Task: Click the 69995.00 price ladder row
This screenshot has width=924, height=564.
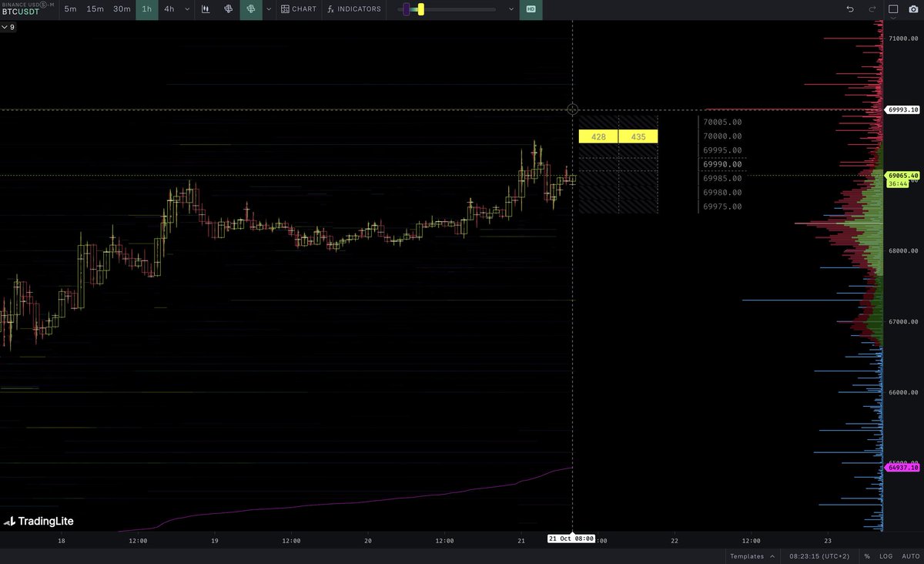Action: pyautogui.click(x=722, y=150)
